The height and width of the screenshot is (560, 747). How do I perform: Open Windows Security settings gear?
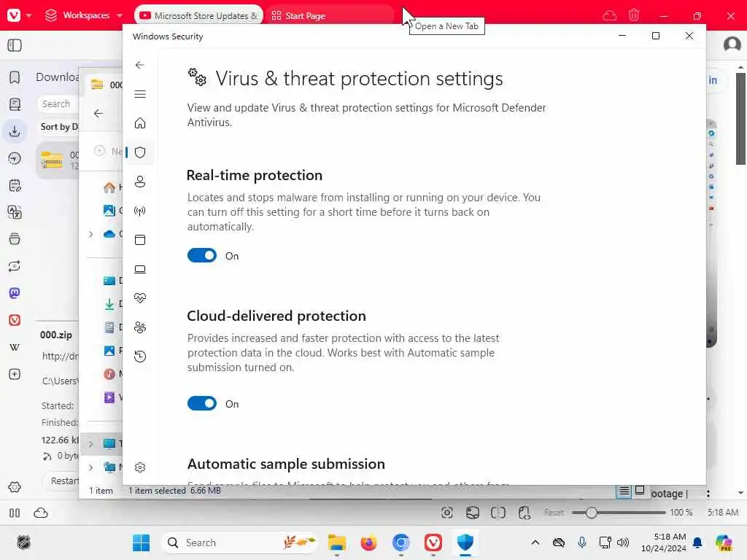pyautogui.click(x=139, y=467)
